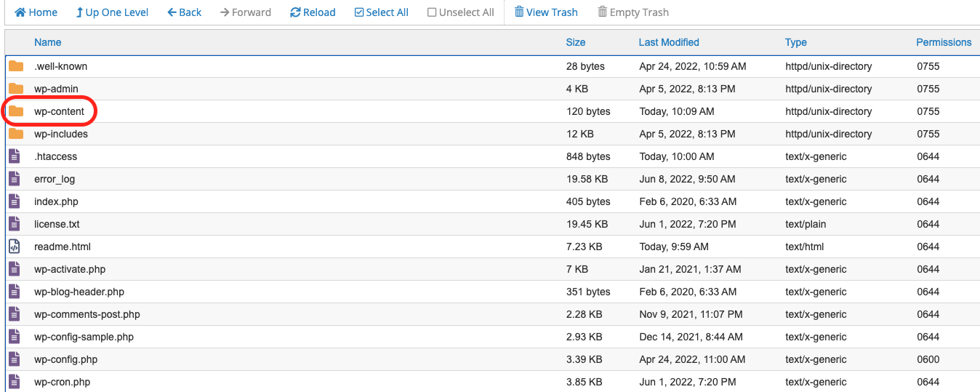Image resolution: width=980 pixels, height=392 pixels.
Task: Select the wp-activate.php file name
Action: (x=70, y=269)
